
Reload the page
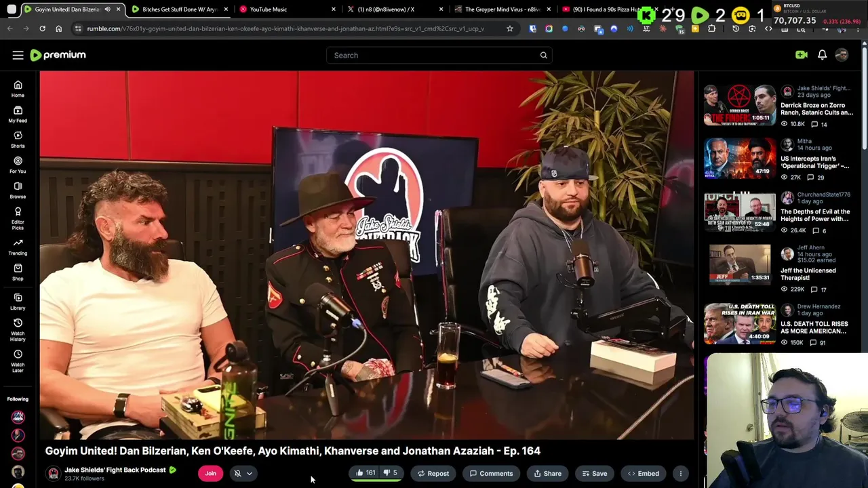click(42, 28)
